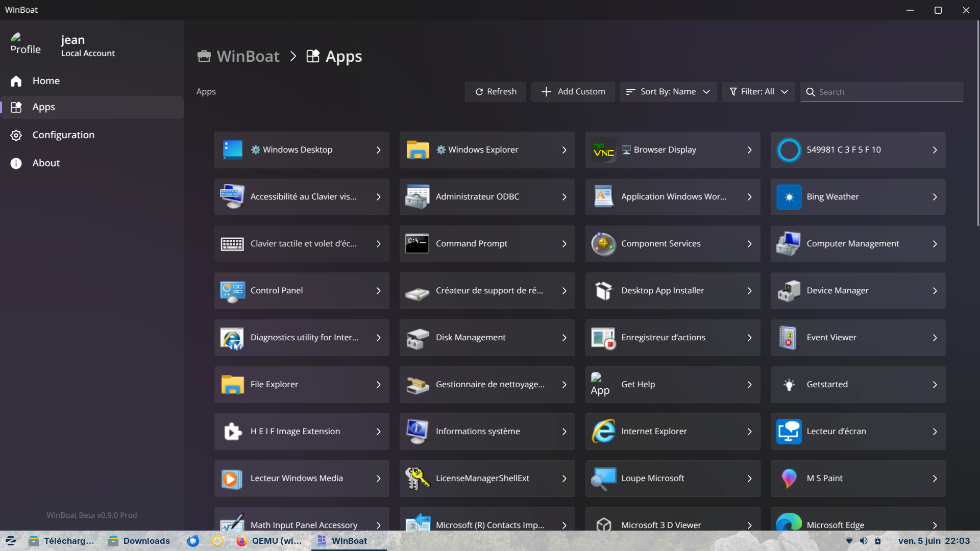Screen dimensions: 980x551
Task: Open the Filter: All dropdown
Action: point(758,92)
